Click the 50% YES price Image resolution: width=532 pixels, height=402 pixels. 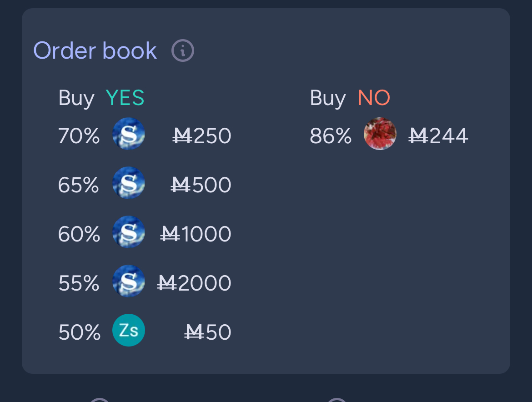coord(80,332)
